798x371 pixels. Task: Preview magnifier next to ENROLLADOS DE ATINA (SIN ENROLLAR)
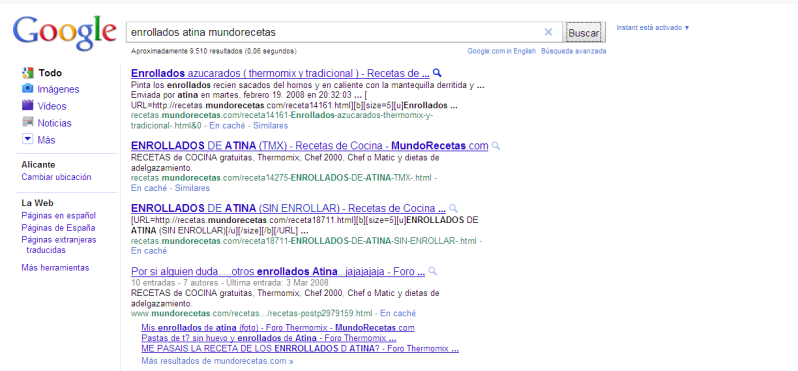coord(453,209)
